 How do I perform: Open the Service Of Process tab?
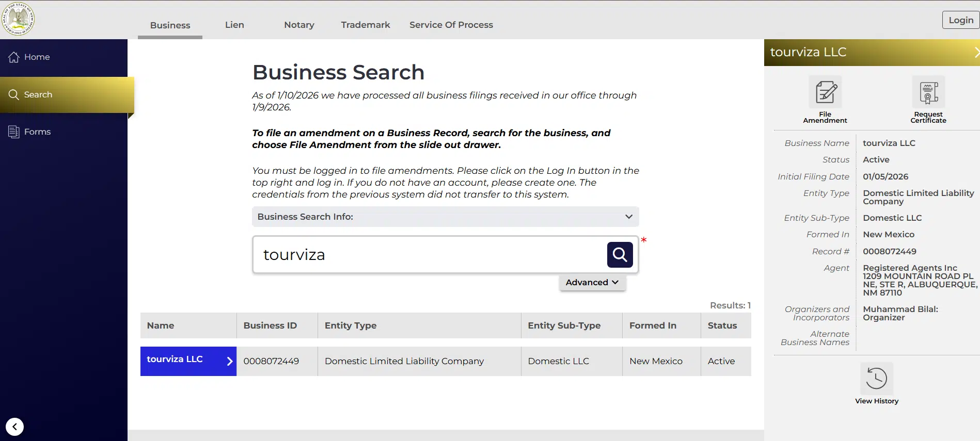[451, 25]
